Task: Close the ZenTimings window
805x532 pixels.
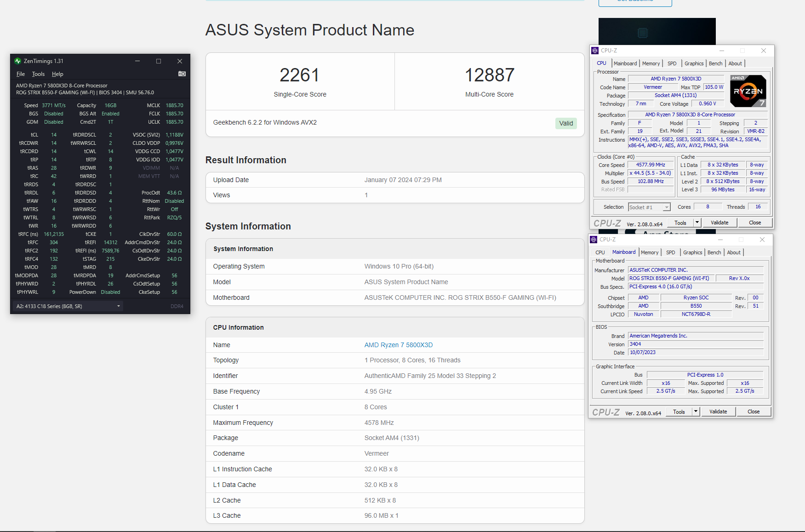Action: point(180,61)
